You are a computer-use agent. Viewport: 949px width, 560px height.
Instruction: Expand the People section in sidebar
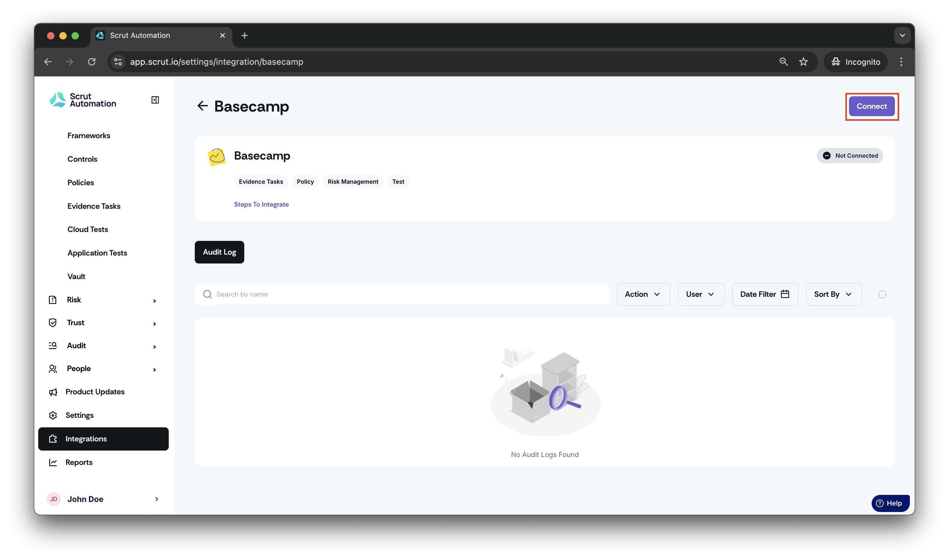pos(103,369)
